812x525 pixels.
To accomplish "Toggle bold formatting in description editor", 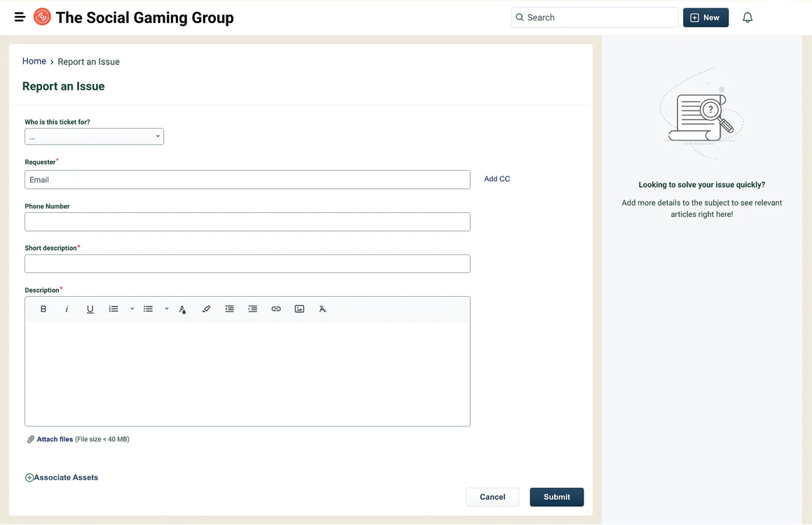I will (x=43, y=309).
